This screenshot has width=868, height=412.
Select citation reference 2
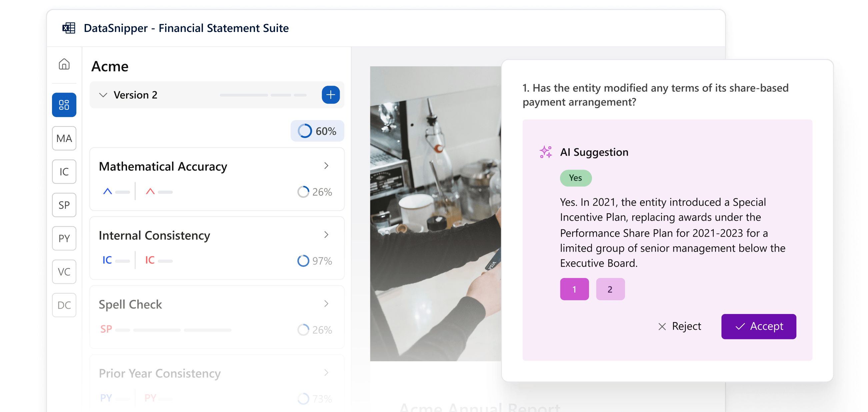[x=610, y=289]
